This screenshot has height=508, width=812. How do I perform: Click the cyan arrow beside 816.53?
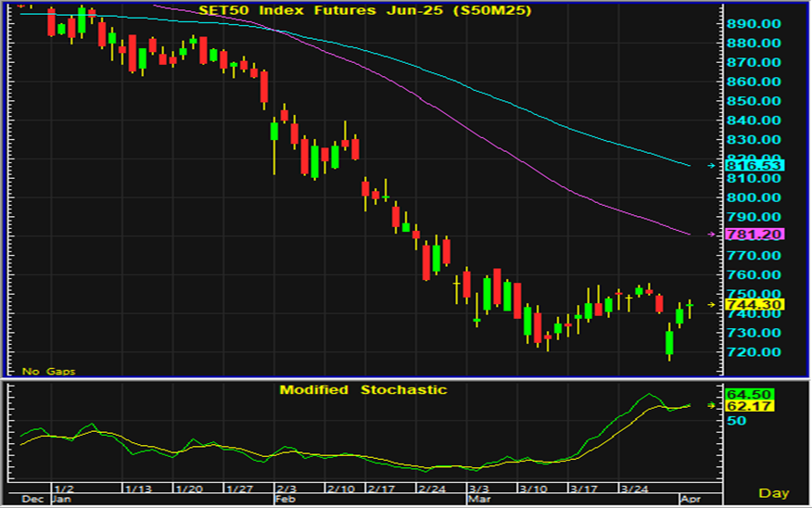712,166
